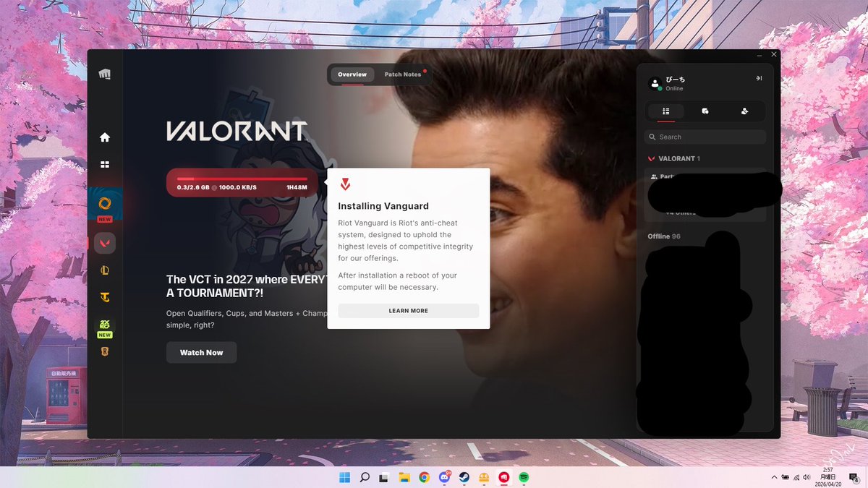The image size is (868, 488).
Task: Click the VCT in 2027 headline
Action: [x=247, y=286]
